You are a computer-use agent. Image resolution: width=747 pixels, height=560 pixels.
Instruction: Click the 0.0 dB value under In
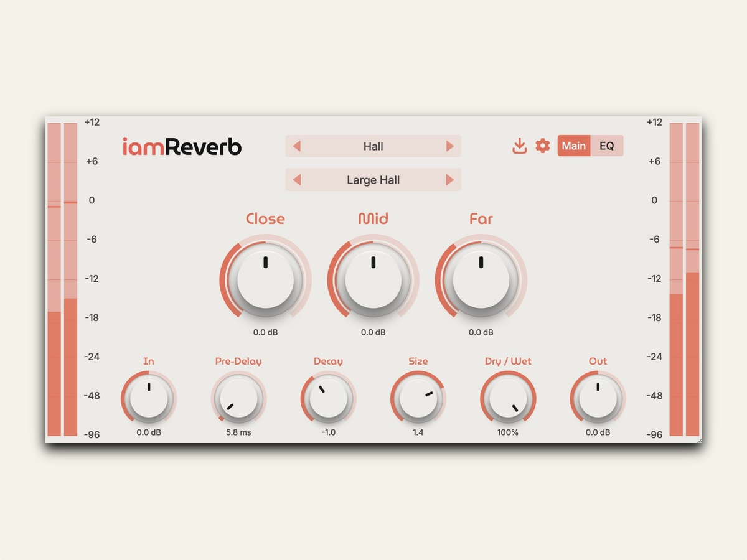pyautogui.click(x=149, y=432)
